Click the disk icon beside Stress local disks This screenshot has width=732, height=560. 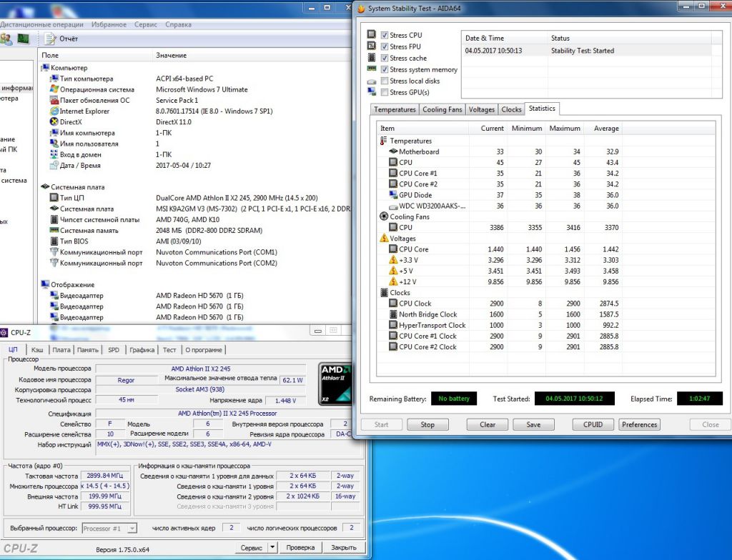click(372, 81)
